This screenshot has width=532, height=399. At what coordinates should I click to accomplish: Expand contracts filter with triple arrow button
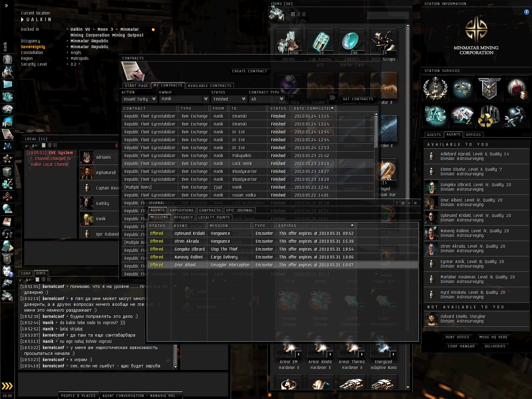[332, 98]
